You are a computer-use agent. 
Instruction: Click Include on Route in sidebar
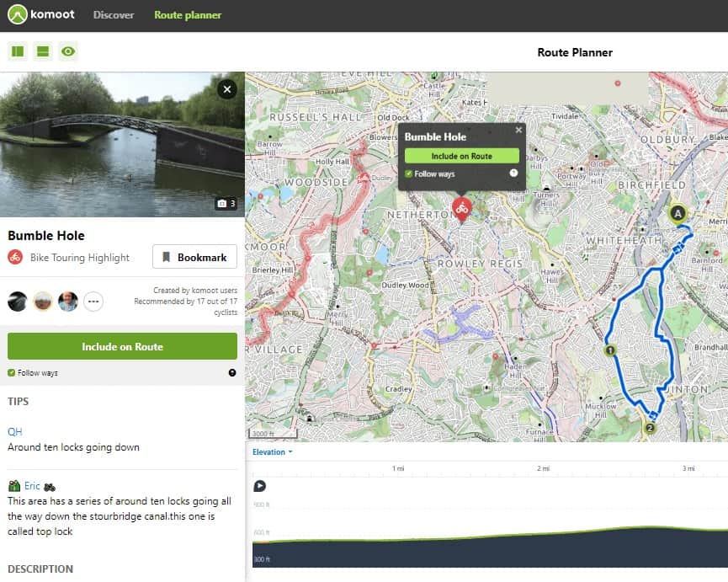[122, 346]
